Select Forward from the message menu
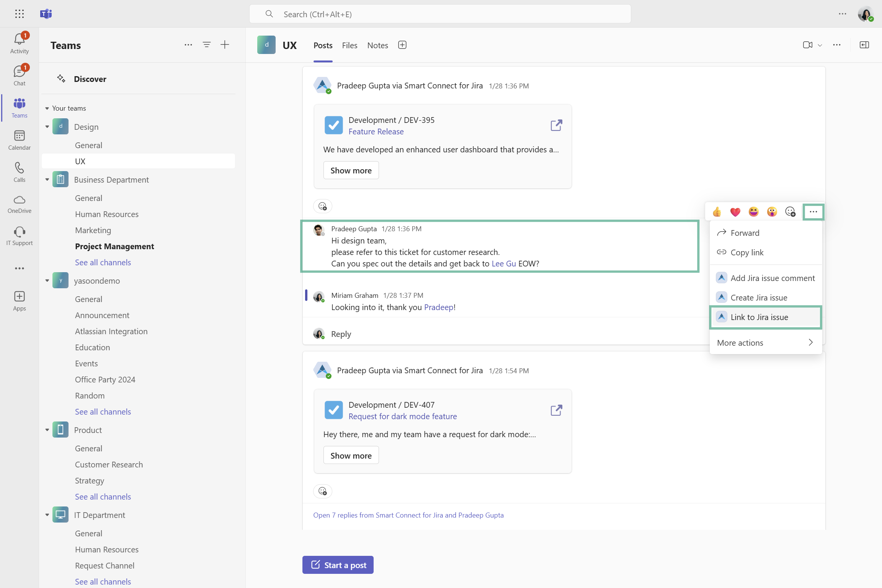The width and height of the screenshot is (882, 588). coord(766,233)
